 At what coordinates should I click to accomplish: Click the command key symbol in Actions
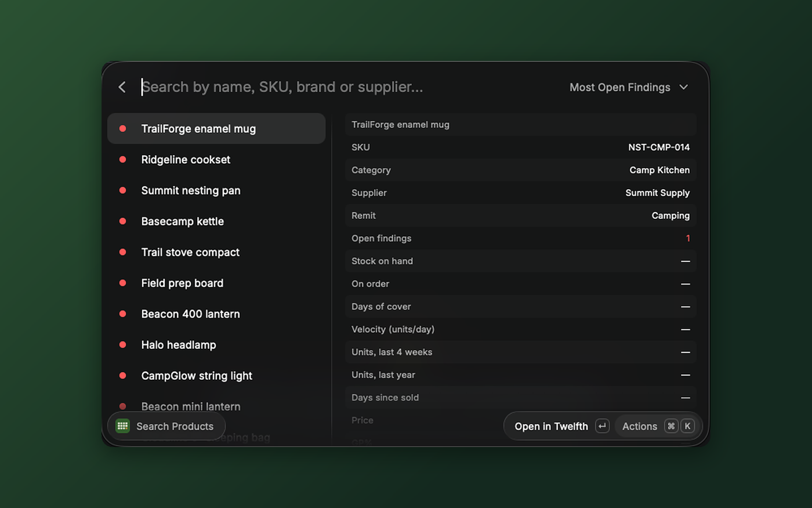[671, 426]
